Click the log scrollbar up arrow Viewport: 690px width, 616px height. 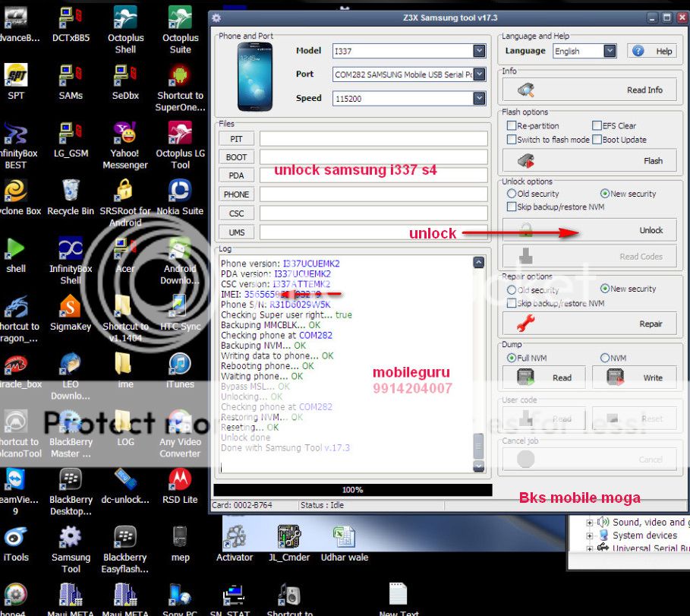[x=478, y=263]
